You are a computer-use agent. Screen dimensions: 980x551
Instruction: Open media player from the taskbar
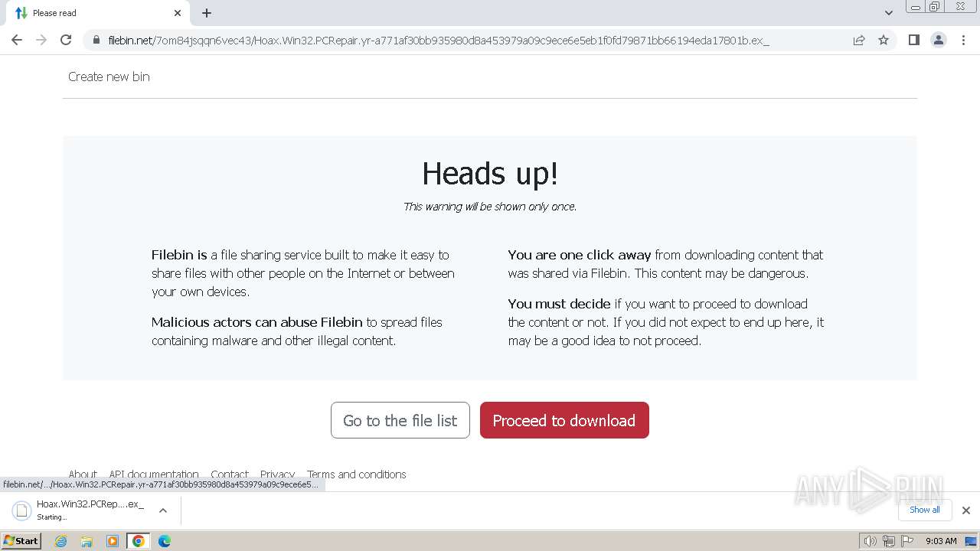[113, 541]
